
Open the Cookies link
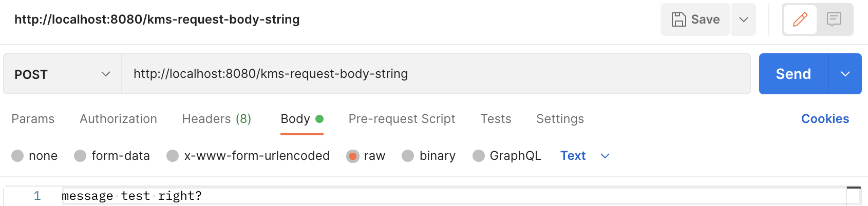(825, 119)
